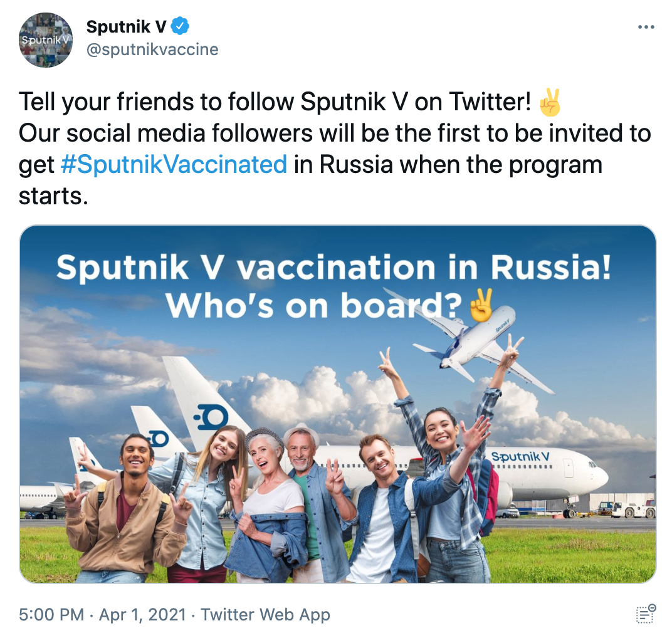
Task: Click the image headline 'Sputnik V vaccination in Russia!'
Action: (333, 268)
